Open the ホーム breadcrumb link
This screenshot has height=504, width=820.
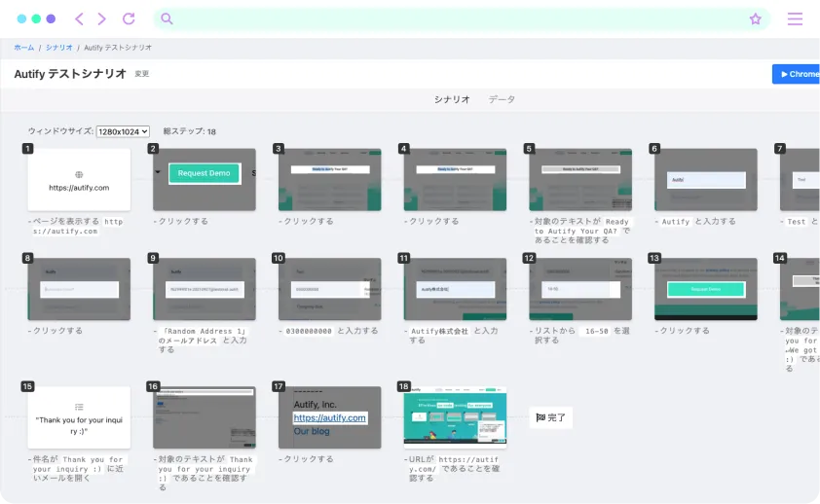click(x=24, y=48)
